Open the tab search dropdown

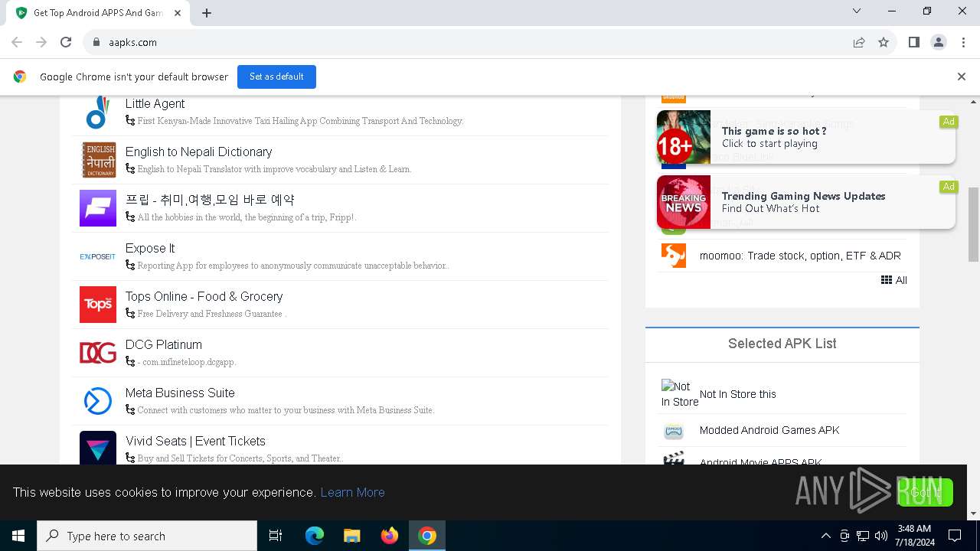point(857,11)
